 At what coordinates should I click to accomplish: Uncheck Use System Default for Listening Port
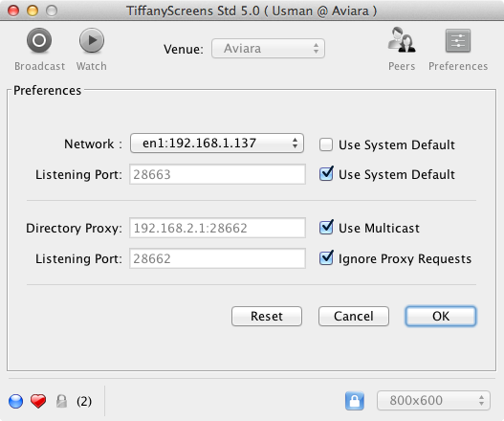(326, 174)
